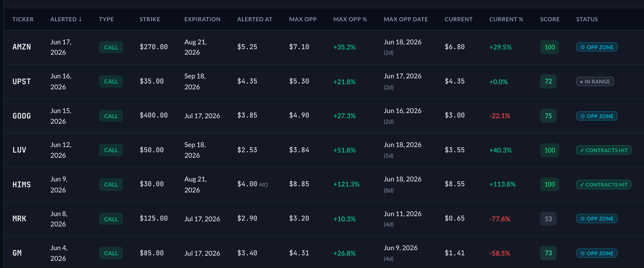Click the IN RANGE status for UPST
The image size is (644, 268).
tap(595, 81)
